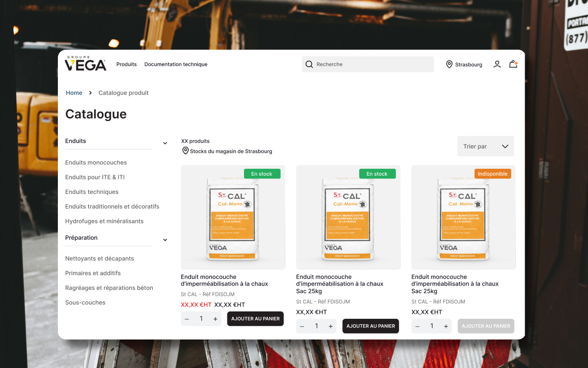Click the breadcrumb chevron after Home

tap(90, 92)
